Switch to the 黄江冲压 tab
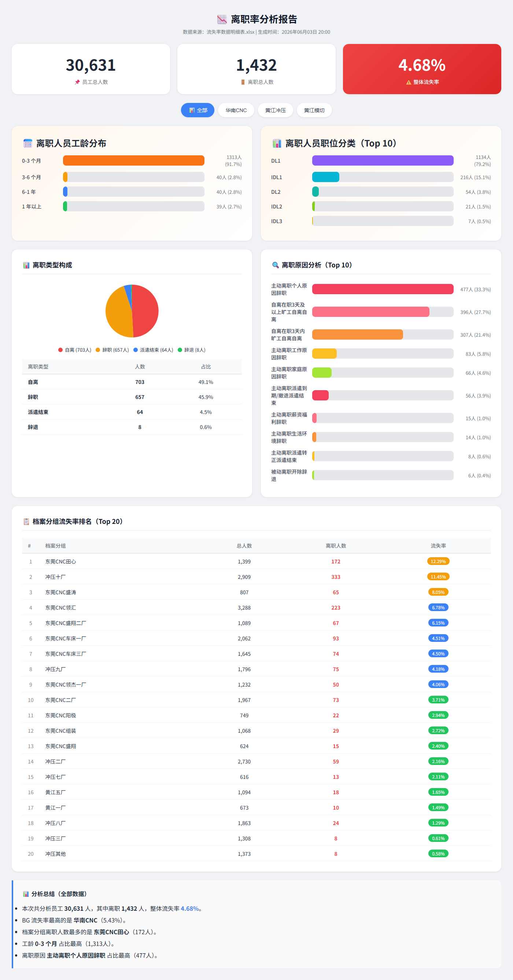The height and width of the screenshot is (980, 513). point(276,110)
